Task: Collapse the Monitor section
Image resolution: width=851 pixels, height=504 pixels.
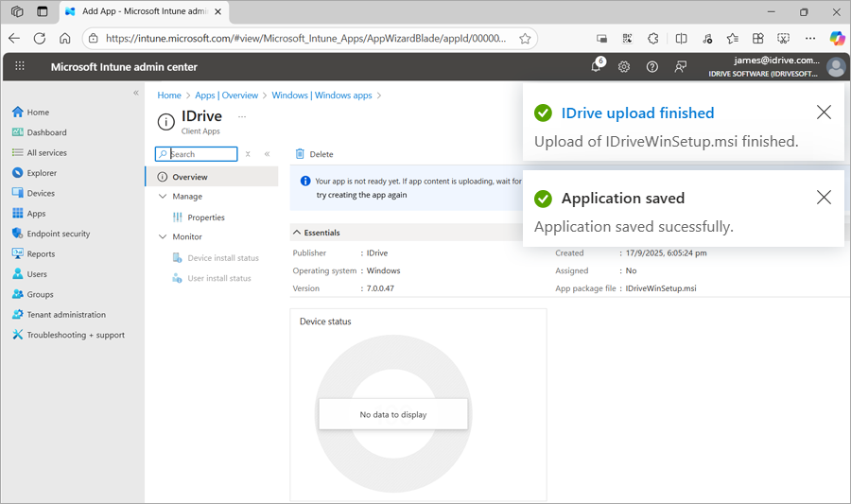Action: (x=162, y=236)
